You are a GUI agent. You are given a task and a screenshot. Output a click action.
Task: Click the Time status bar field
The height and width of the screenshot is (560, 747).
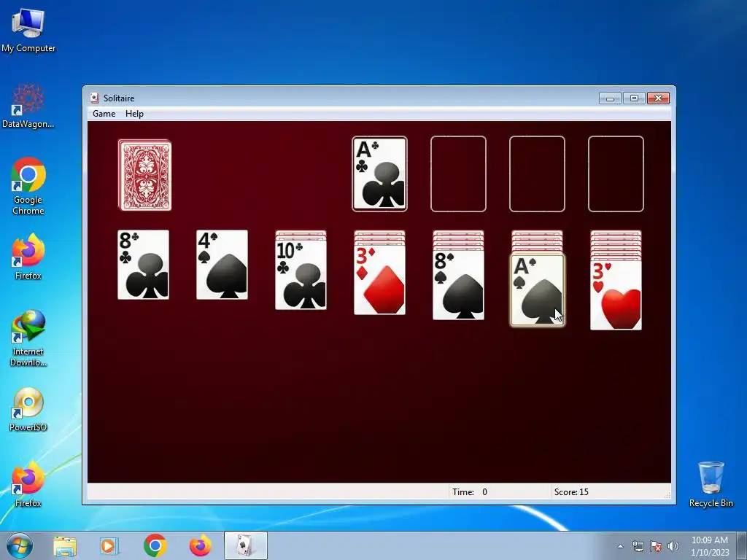pyautogui.click(x=499, y=492)
